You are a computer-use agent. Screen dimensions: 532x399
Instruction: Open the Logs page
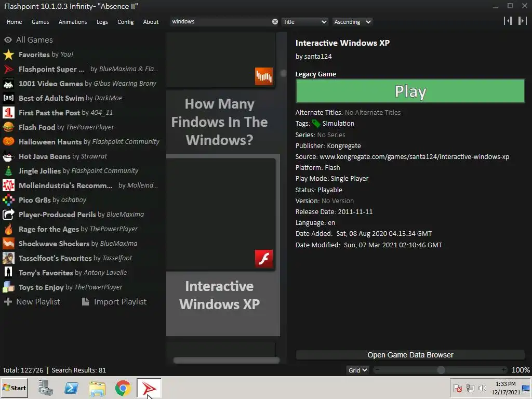point(102,22)
